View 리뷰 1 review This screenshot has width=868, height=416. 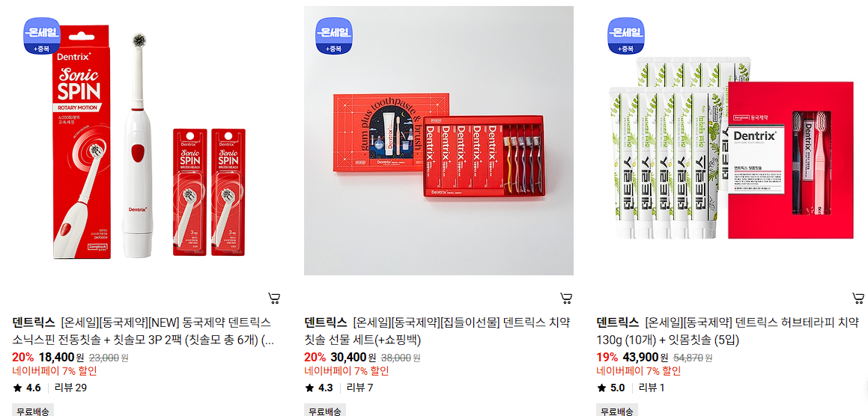point(652,388)
